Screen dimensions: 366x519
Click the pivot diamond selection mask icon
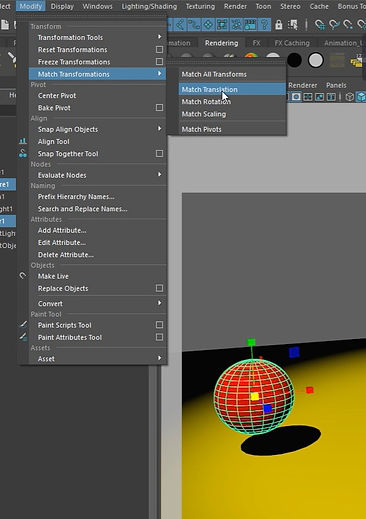click(208, 25)
